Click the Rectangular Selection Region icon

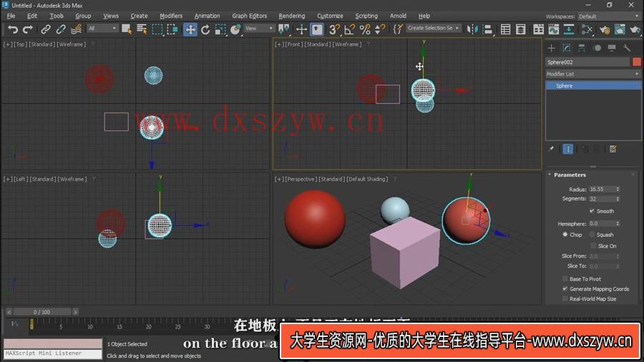coord(157,29)
